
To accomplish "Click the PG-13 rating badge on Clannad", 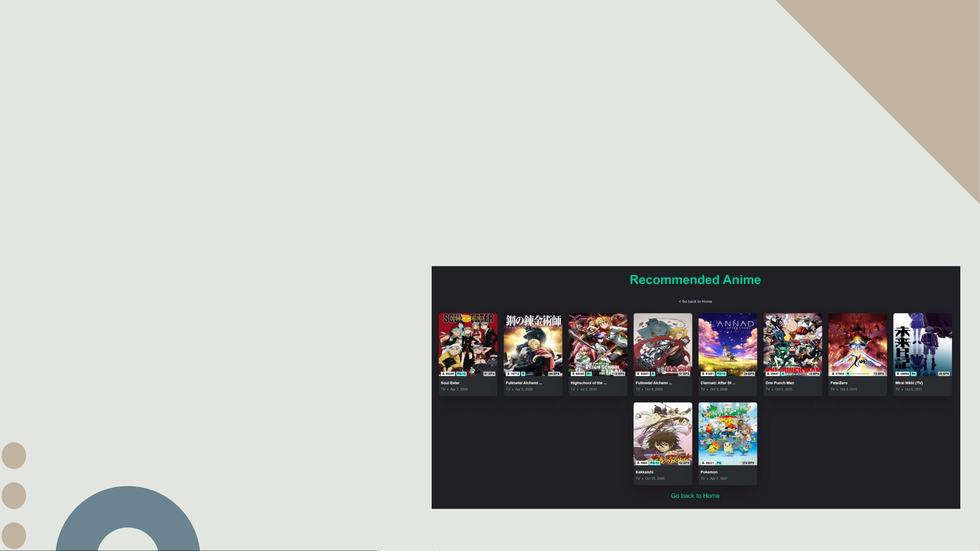I will tap(721, 374).
